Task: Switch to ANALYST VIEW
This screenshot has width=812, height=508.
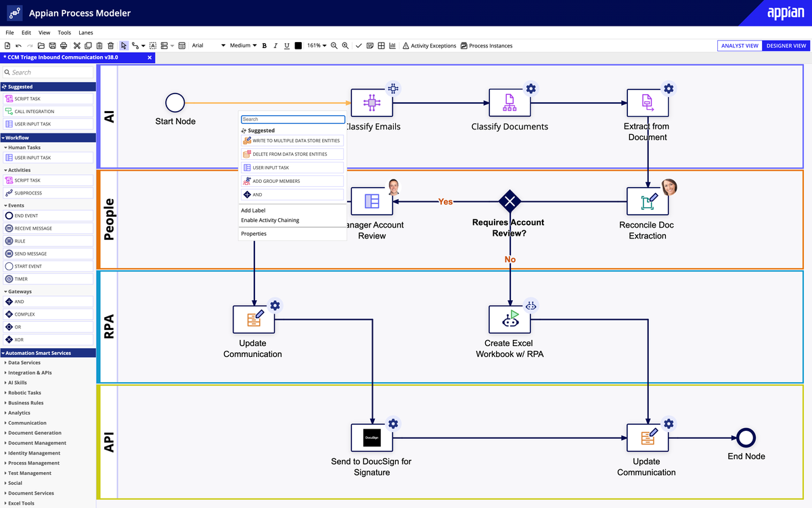Action: click(739, 45)
